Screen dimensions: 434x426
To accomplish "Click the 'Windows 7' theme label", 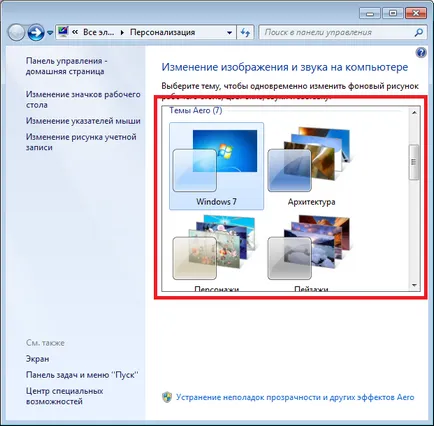I will [x=216, y=202].
